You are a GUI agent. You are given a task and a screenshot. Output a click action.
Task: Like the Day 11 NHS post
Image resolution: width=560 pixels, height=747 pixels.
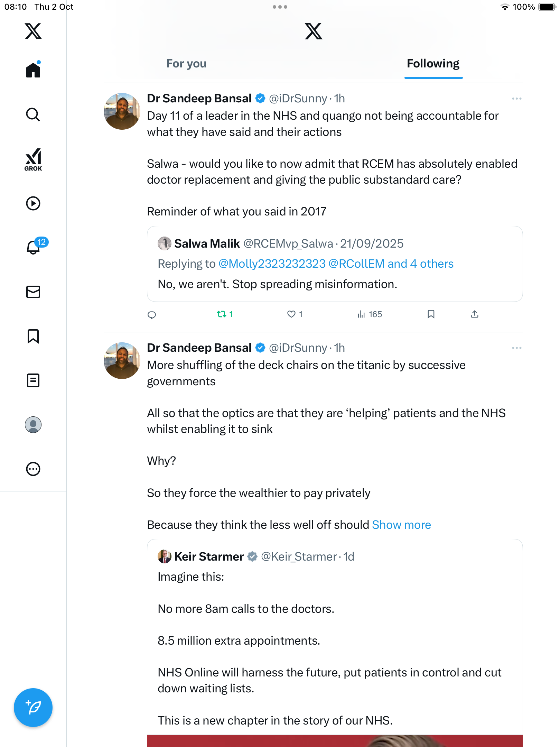point(291,314)
